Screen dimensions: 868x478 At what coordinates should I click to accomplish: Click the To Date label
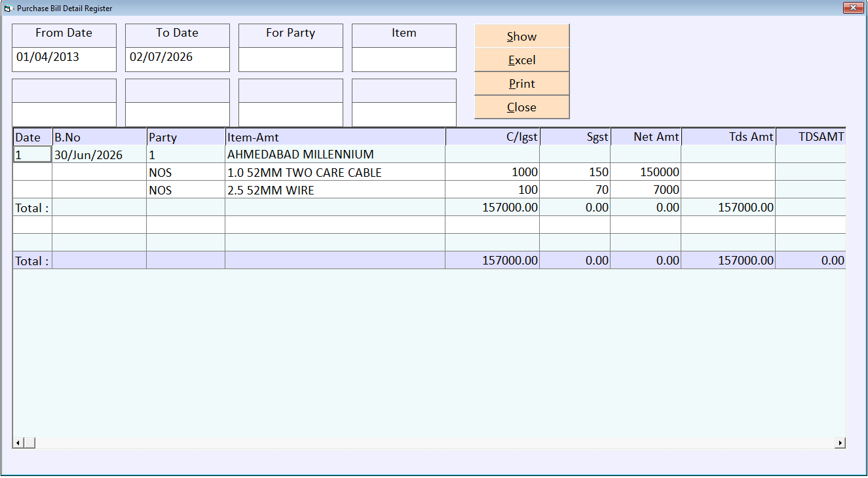click(177, 33)
